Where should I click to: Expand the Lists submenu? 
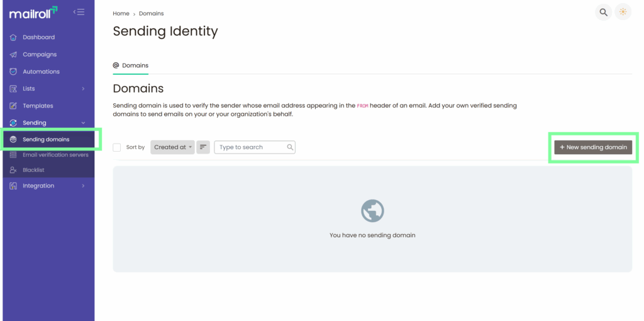coord(83,89)
